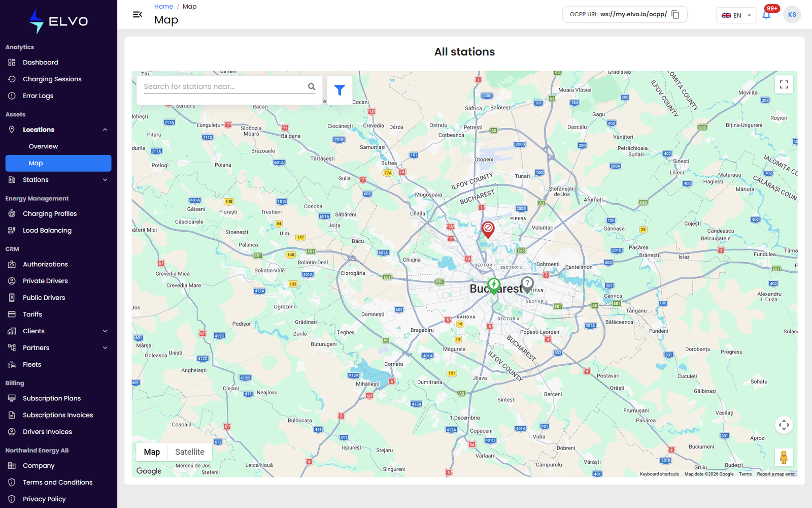The height and width of the screenshot is (508, 812).
Task: Expand the Clients submenu chevron
Action: [105, 331]
